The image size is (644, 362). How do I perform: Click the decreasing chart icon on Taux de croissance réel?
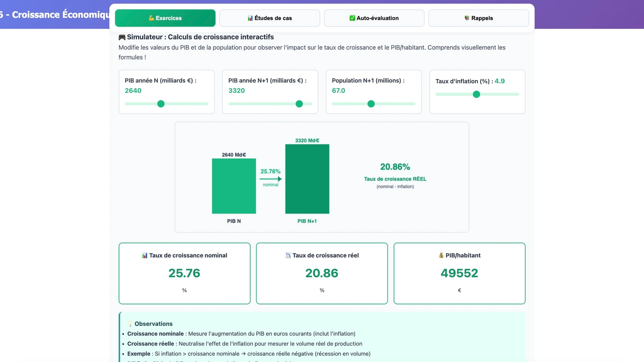click(x=287, y=255)
